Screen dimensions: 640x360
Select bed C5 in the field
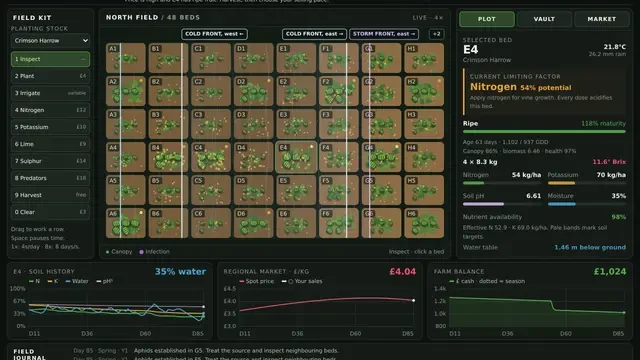click(x=211, y=190)
